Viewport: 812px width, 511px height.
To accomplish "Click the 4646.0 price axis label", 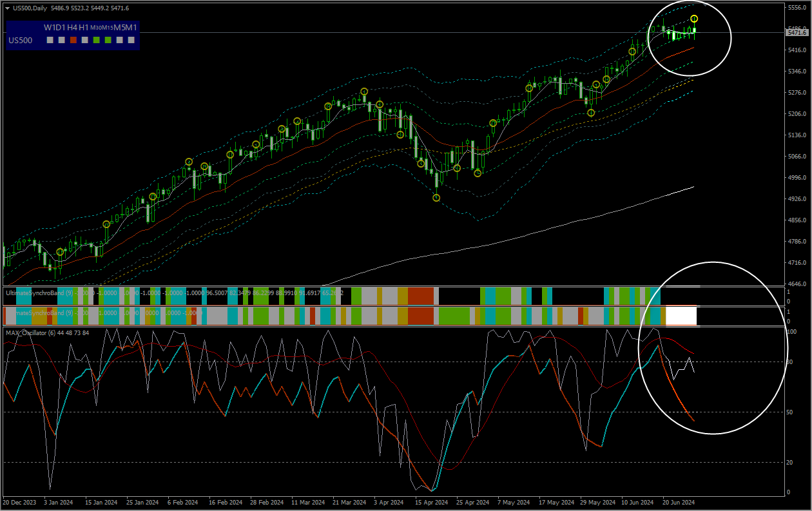I will click(797, 284).
